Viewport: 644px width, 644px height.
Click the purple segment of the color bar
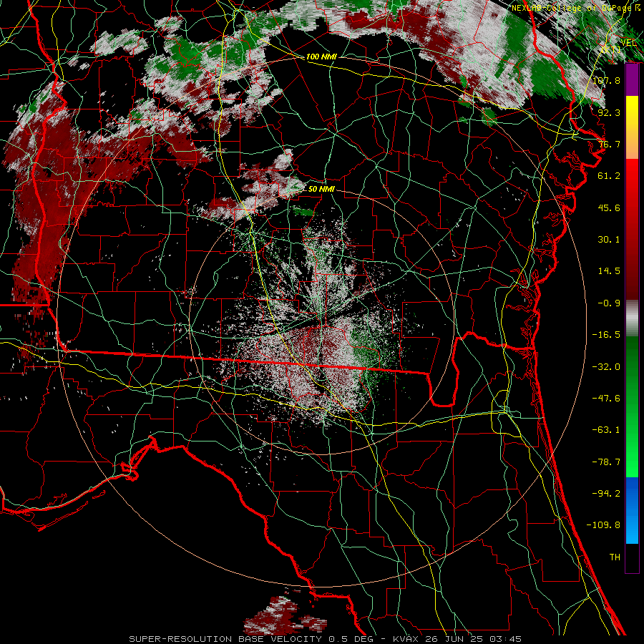(x=632, y=79)
